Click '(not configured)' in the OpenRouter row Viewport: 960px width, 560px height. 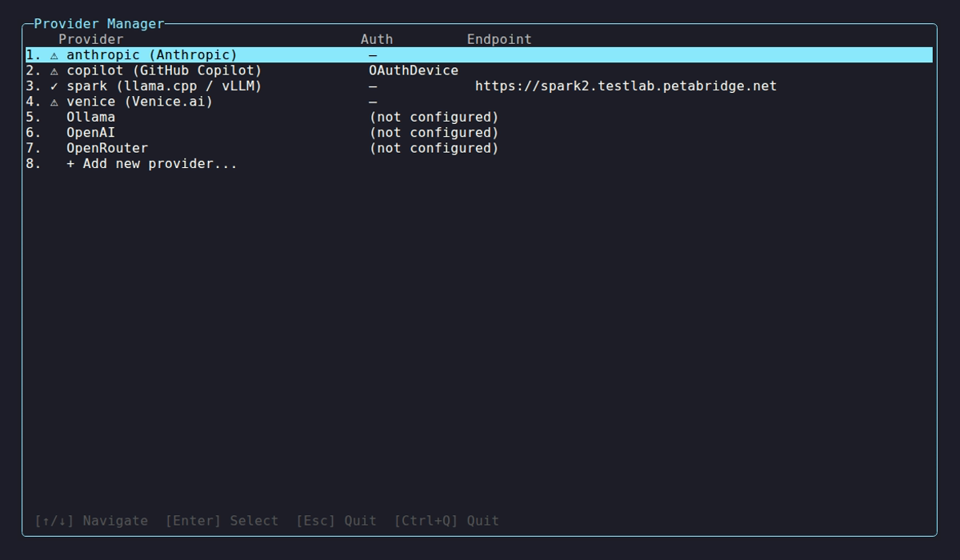pyautogui.click(x=434, y=148)
